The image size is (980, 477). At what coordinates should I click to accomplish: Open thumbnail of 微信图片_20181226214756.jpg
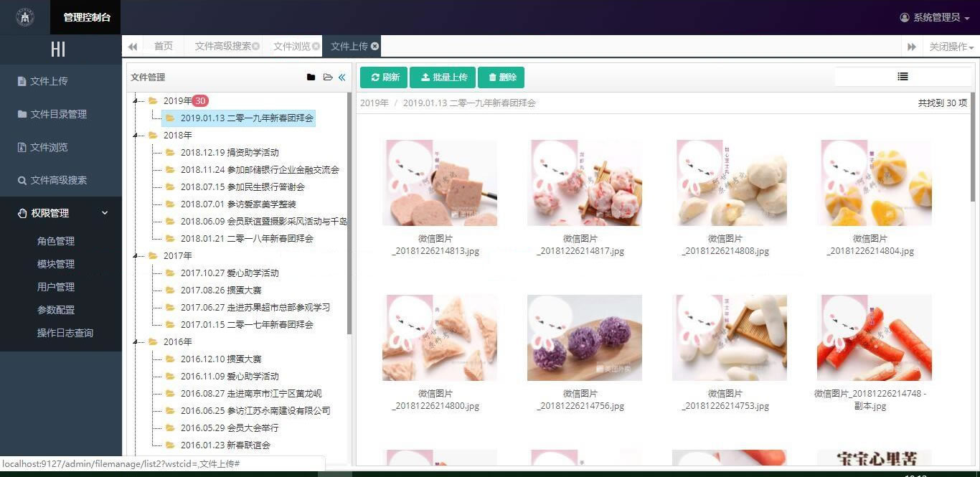[585, 338]
